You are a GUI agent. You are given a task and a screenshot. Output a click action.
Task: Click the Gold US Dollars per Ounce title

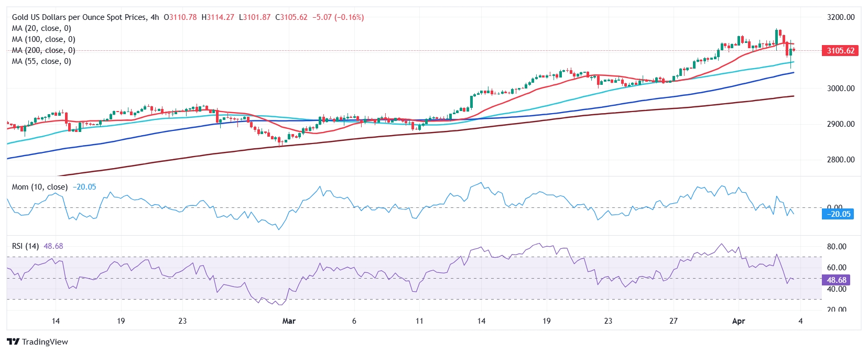[79, 17]
